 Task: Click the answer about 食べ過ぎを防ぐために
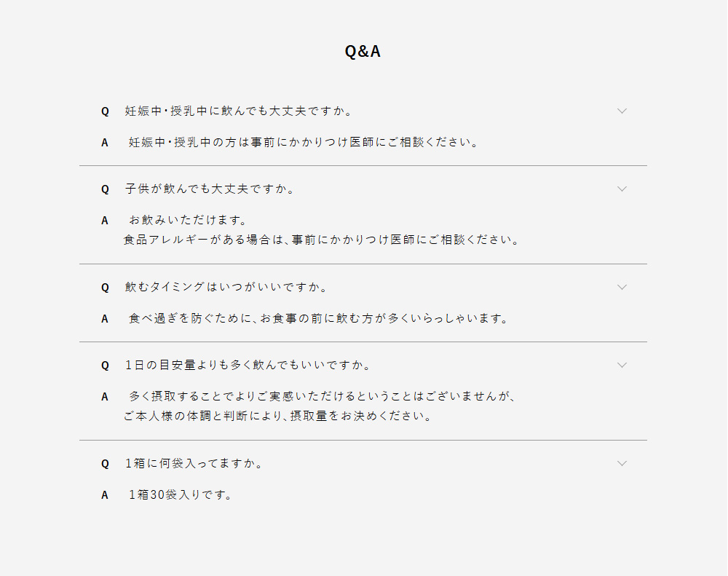[317, 319]
